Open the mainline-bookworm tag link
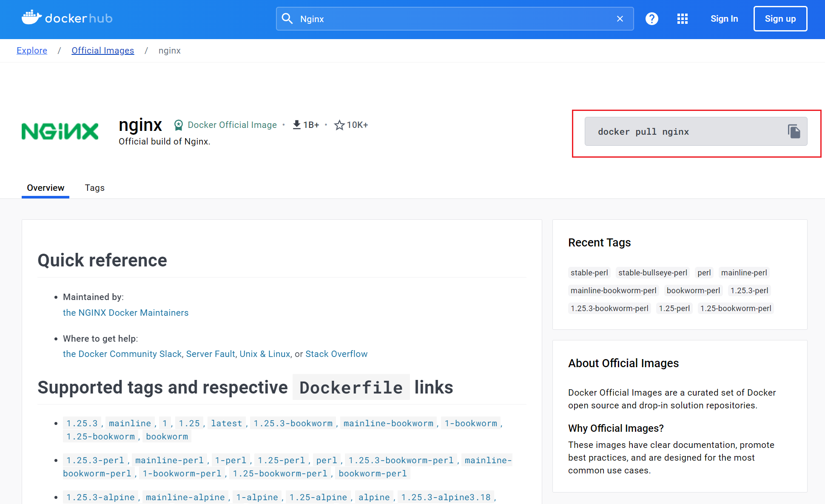 [x=388, y=423]
